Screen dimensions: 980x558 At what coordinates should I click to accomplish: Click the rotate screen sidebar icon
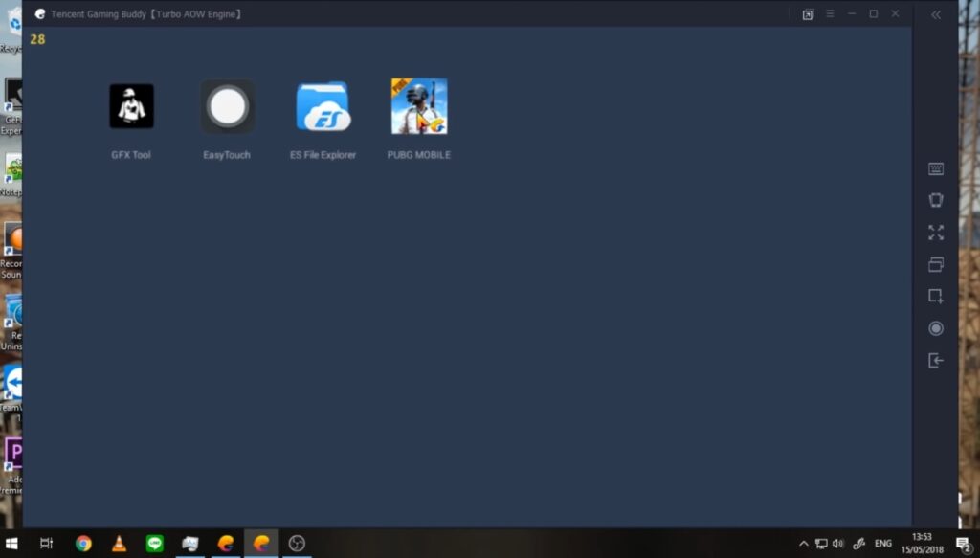coord(936,200)
